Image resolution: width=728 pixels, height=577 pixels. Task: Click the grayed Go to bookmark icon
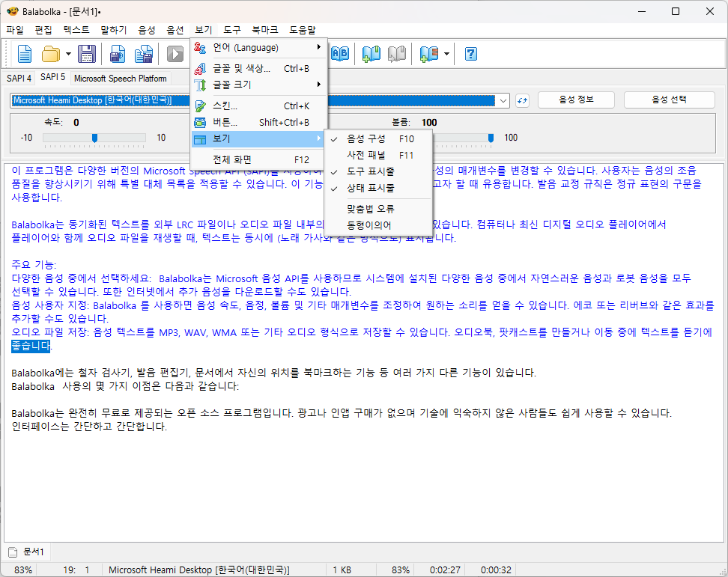pyautogui.click(x=397, y=54)
